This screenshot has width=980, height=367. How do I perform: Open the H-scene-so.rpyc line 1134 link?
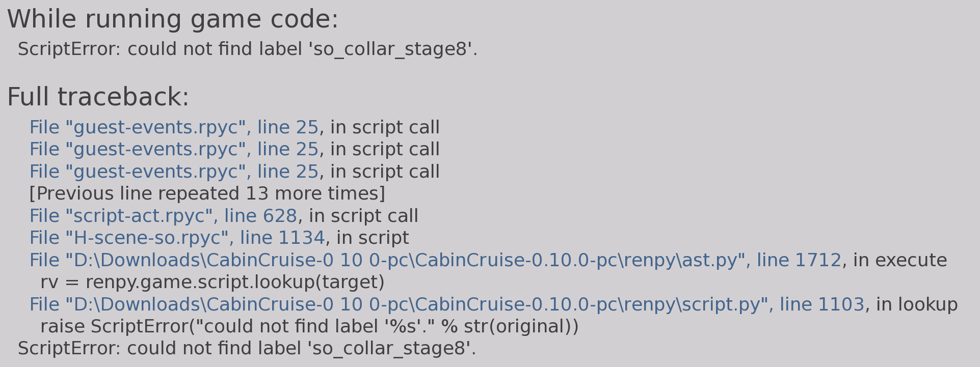click(x=177, y=238)
